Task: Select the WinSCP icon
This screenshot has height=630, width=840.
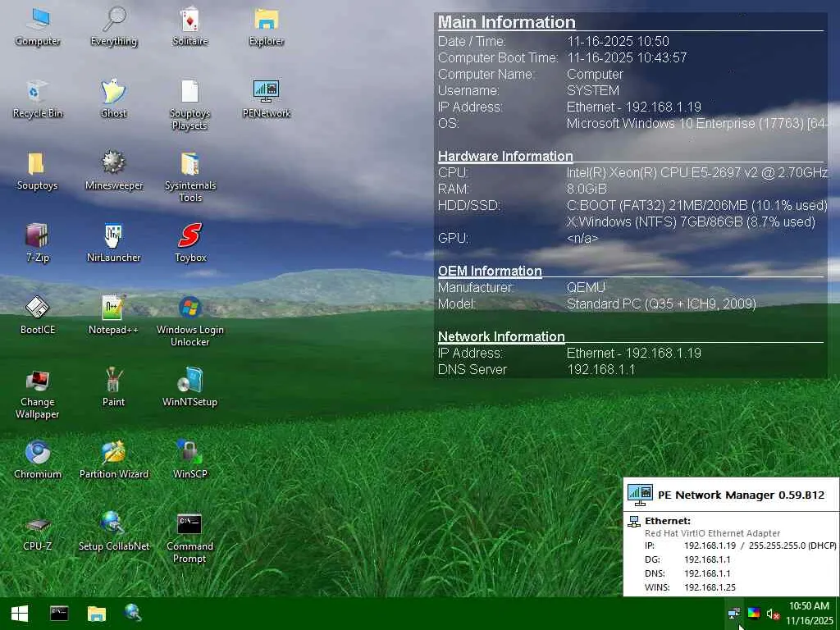Action: click(x=189, y=459)
